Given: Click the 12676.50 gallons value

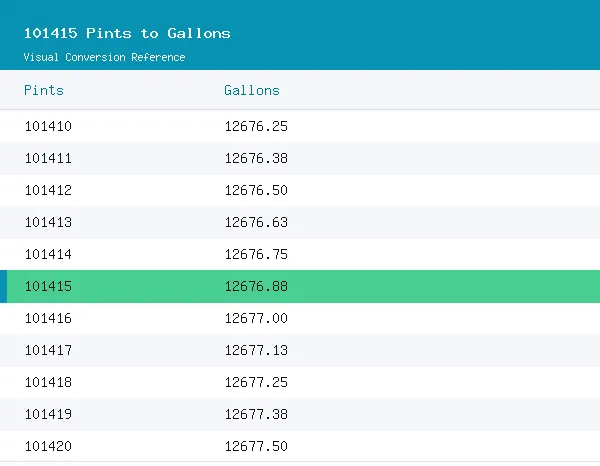Looking at the screenshot, I should pyautogui.click(x=256, y=190).
